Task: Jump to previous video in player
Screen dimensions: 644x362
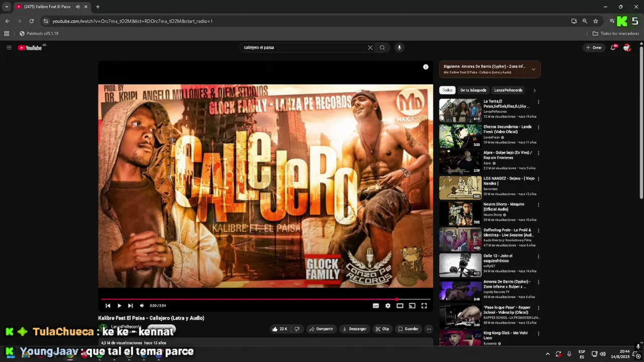Action: pyautogui.click(x=108, y=306)
